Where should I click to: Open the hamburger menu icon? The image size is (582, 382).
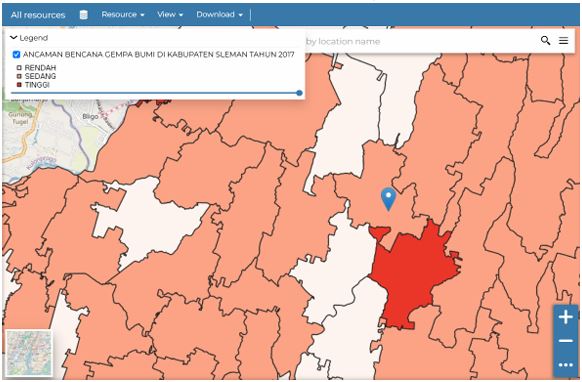pyautogui.click(x=563, y=40)
